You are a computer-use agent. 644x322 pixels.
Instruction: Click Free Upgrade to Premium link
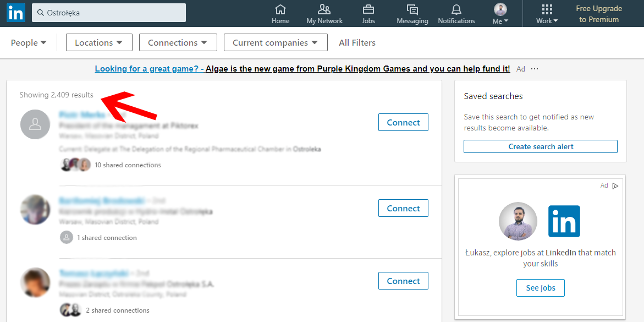click(598, 14)
